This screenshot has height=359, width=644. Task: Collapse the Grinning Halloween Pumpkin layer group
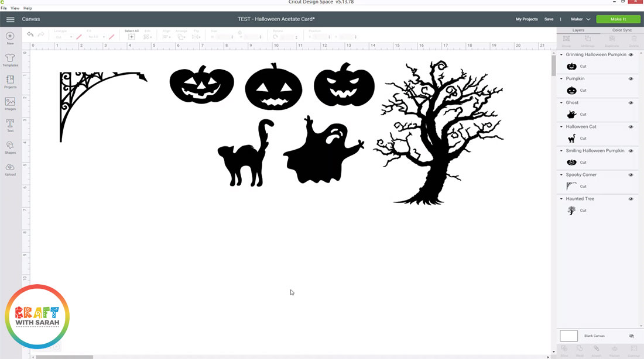coord(561,55)
